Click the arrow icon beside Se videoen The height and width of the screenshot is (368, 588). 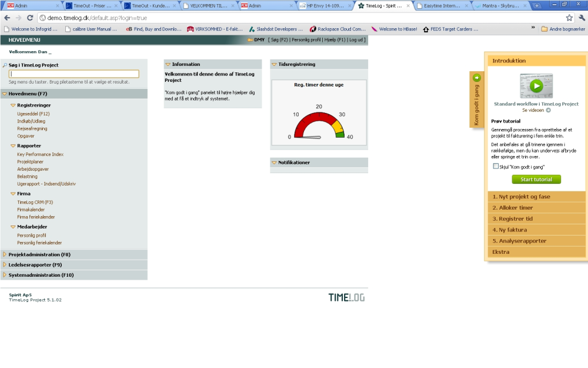coord(548,111)
